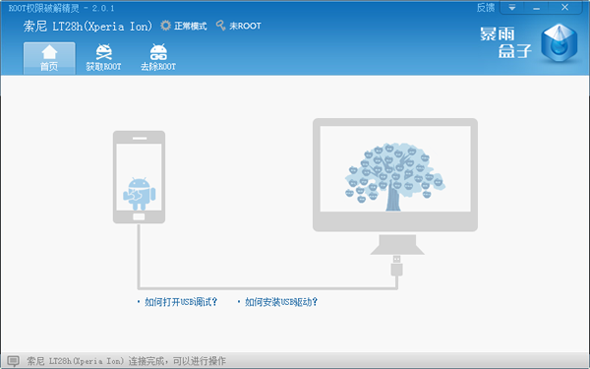Click the 连接完成，可以进行操作 status text
Viewport: 590px width, 369px height.
pyautogui.click(x=177, y=361)
